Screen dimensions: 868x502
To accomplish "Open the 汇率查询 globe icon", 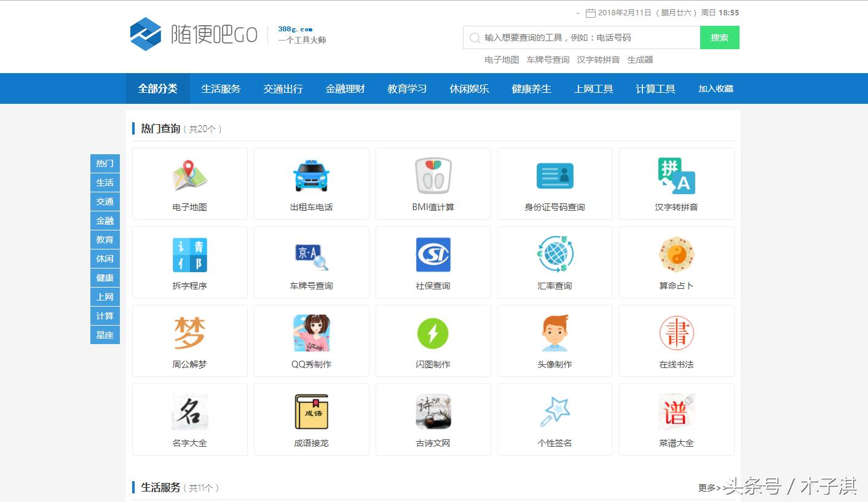I will pos(554,254).
